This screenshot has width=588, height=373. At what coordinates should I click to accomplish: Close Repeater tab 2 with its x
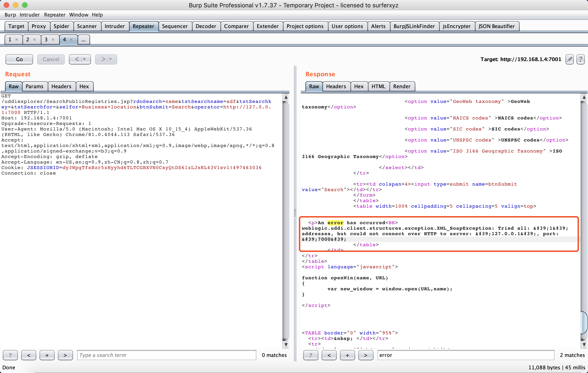[x=34, y=40]
